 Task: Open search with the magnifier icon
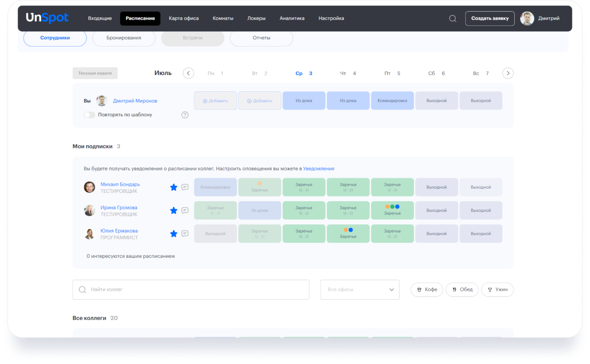click(453, 18)
